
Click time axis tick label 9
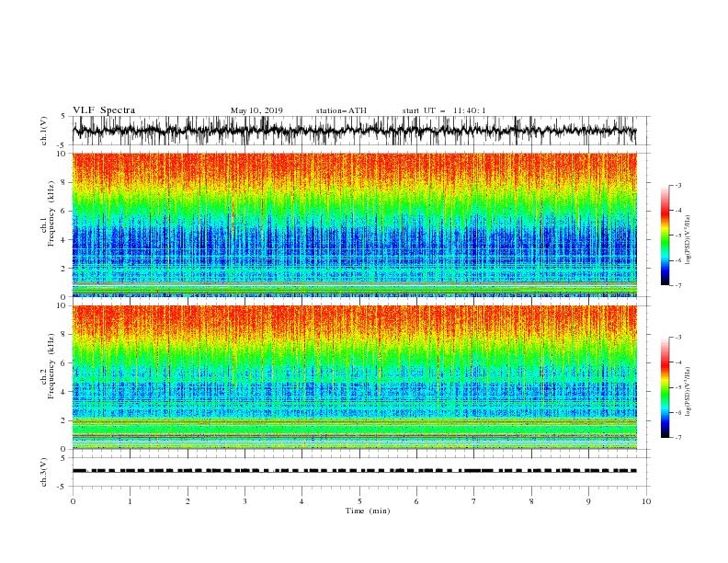click(x=588, y=501)
